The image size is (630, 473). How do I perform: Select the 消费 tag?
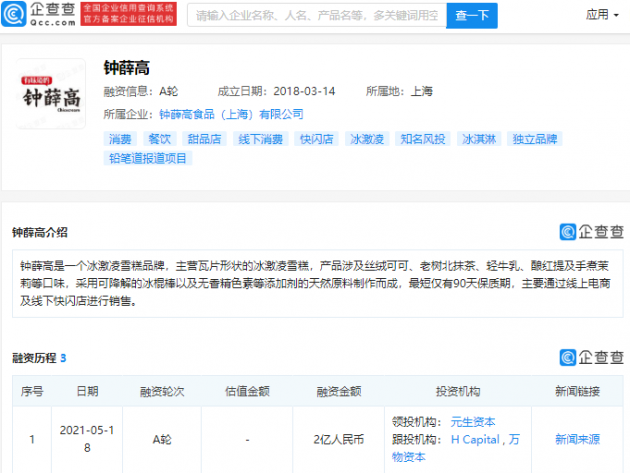pos(120,139)
